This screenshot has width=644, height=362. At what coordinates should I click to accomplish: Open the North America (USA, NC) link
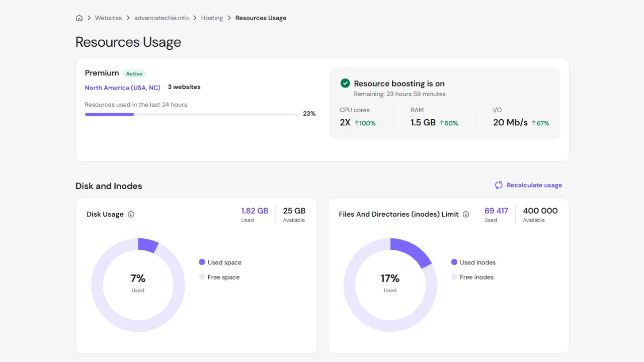122,87
